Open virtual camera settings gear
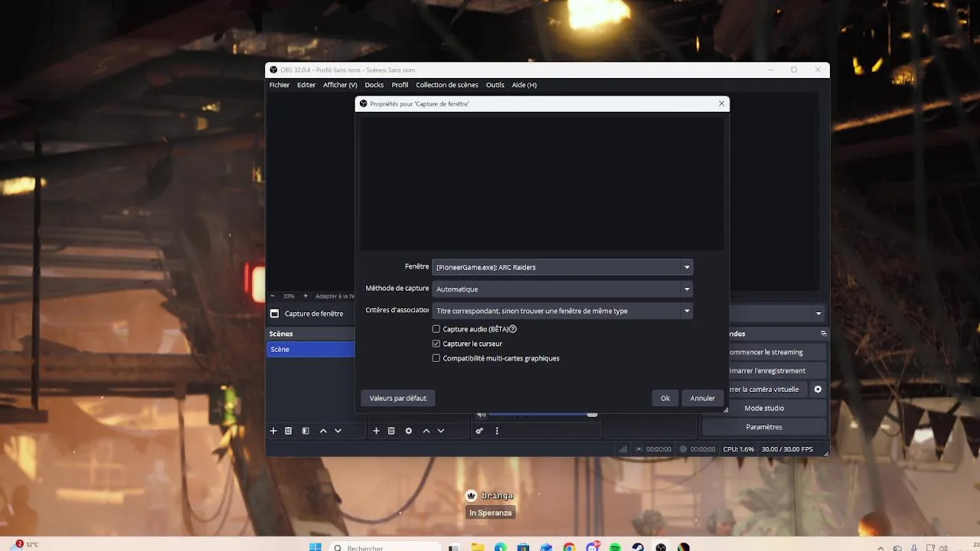This screenshot has width=980, height=551. tap(818, 390)
